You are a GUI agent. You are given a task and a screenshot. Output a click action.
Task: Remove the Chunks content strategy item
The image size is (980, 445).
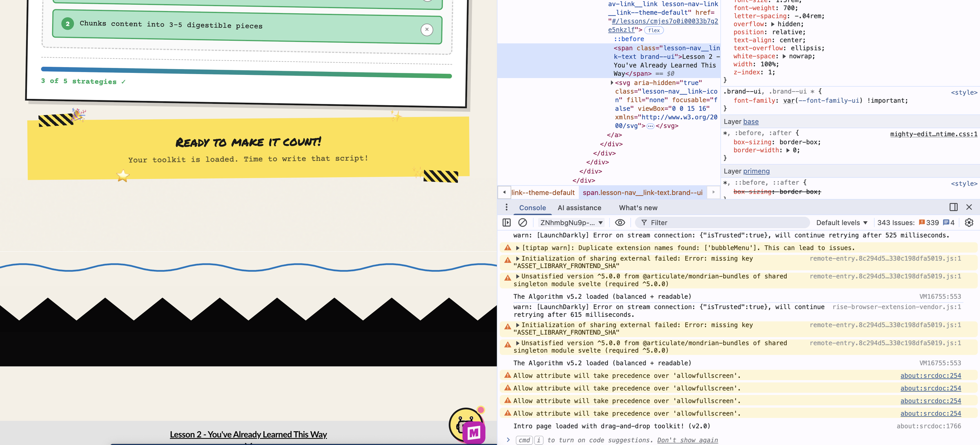(427, 29)
